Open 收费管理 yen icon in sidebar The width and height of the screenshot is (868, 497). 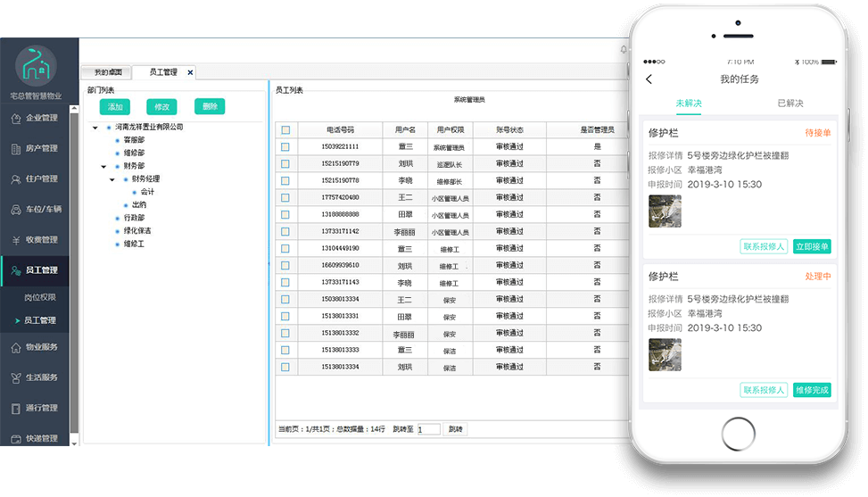tap(15, 240)
